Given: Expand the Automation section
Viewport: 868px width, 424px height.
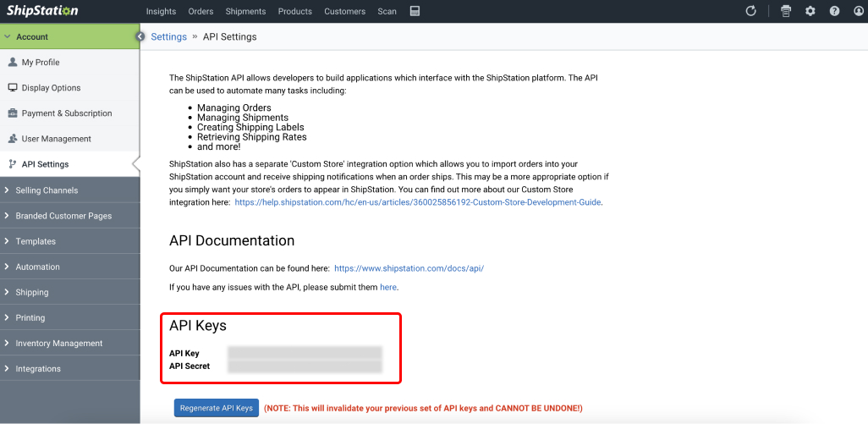Looking at the screenshot, I should (69, 267).
